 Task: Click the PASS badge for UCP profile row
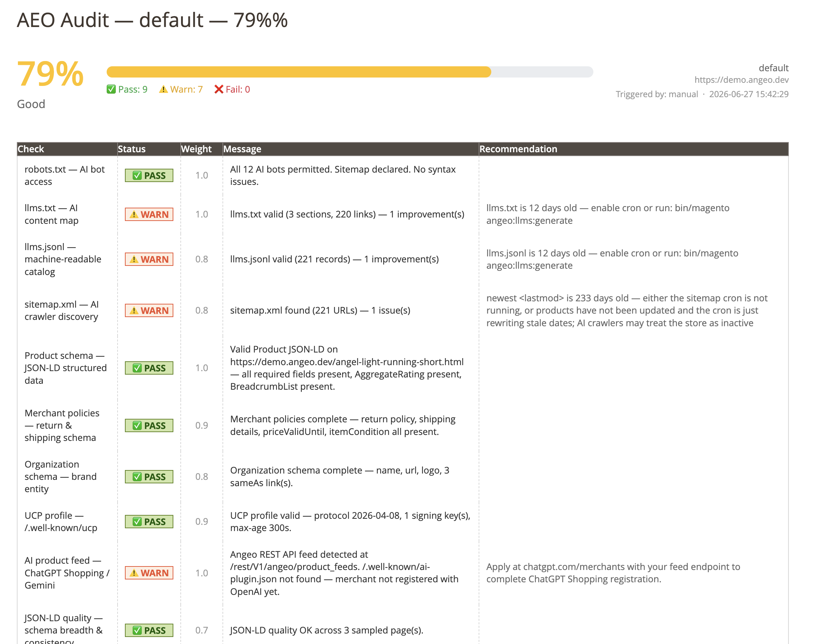point(149,522)
